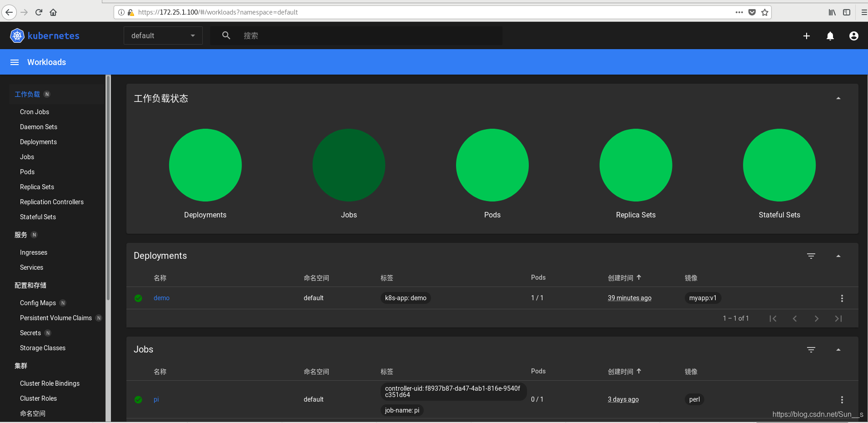Viewport: 868px width, 423px height.
Task: Go to previous page of Deployments
Action: 795,319
